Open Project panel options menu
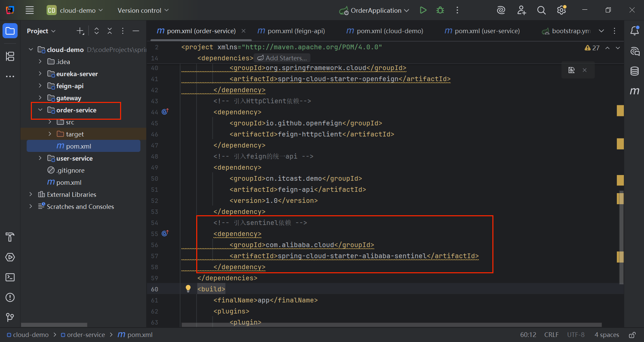644x342 pixels. click(123, 31)
